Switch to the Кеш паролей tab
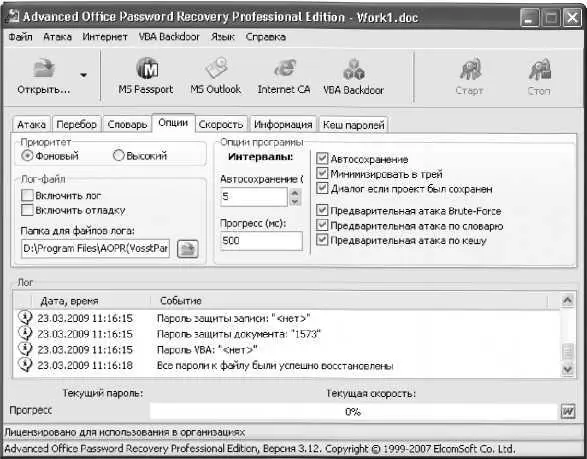Viewport: 587px width, 459px height. [x=353, y=124]
